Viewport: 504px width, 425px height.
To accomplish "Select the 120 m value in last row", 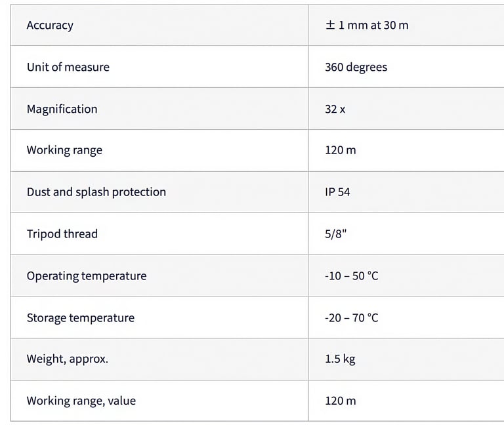I will coord(341,401).
